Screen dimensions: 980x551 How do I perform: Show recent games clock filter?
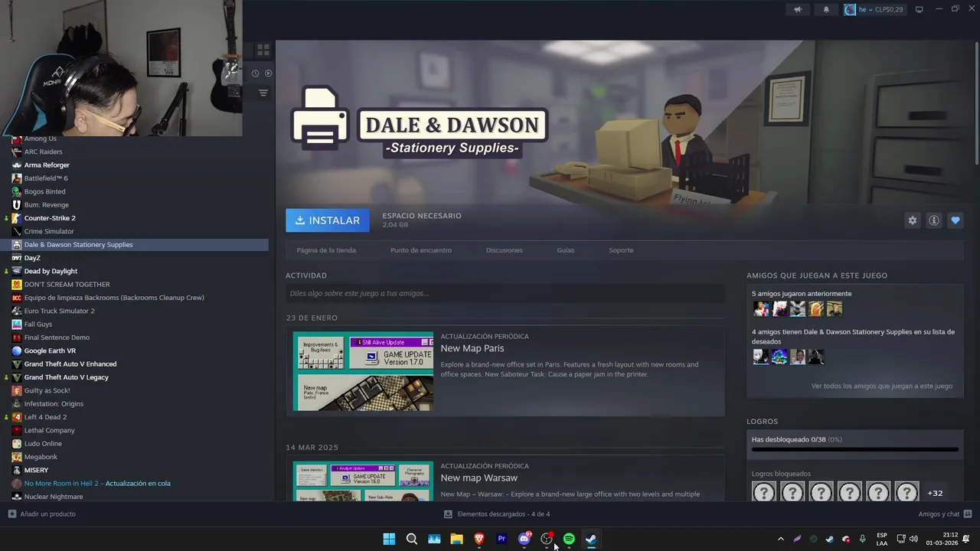[x=255, y=73]
